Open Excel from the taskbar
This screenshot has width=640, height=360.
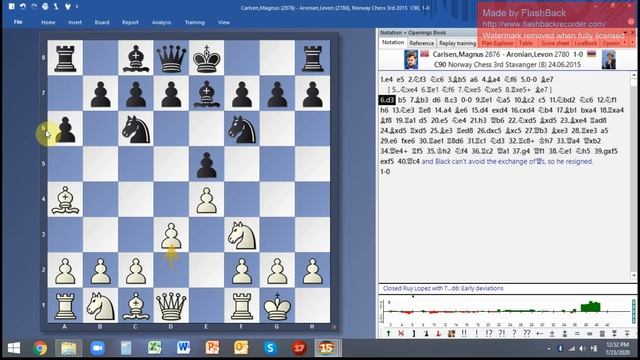tap(155, 348)
